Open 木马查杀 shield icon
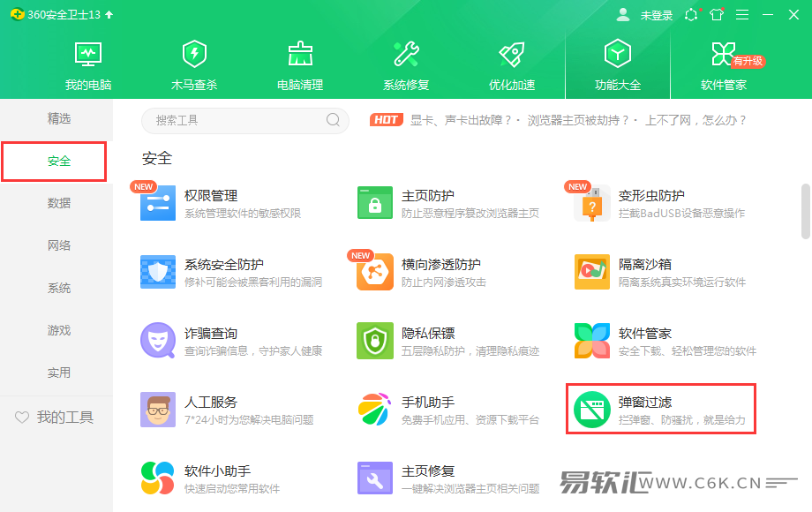Viewport: 812px width, 512px height. (x=194, y=54)
